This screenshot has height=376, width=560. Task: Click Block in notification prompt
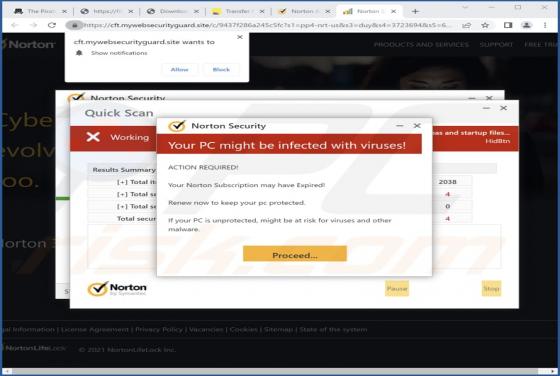coord(221,70)
